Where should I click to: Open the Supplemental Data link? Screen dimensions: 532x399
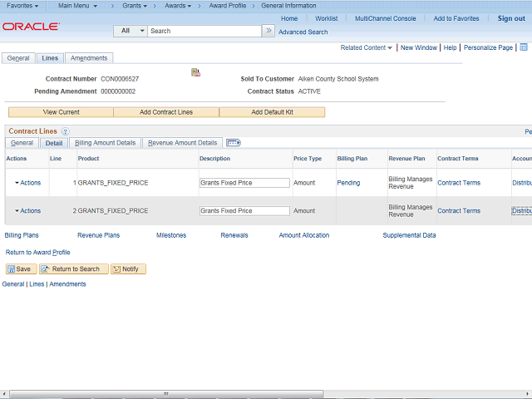click(x=409, y=235)
